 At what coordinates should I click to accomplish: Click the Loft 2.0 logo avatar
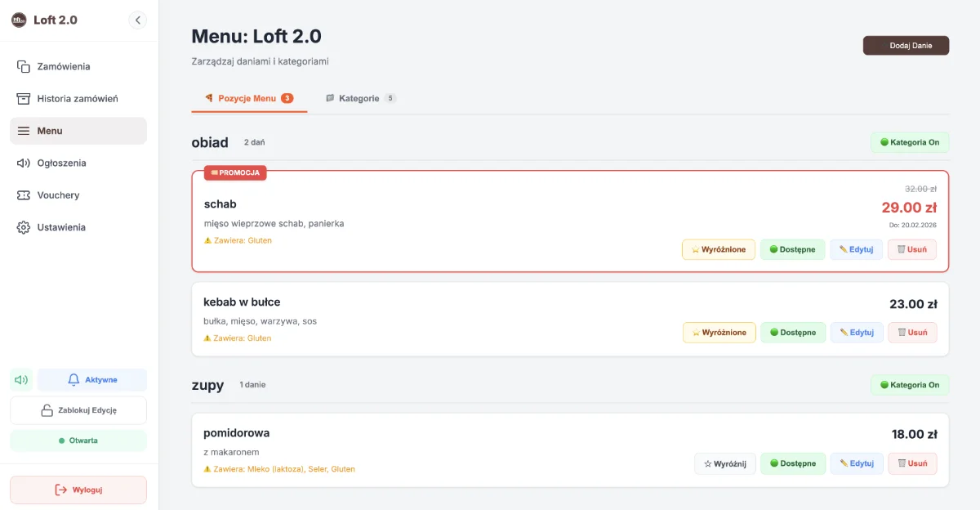[x=18, y=20]
